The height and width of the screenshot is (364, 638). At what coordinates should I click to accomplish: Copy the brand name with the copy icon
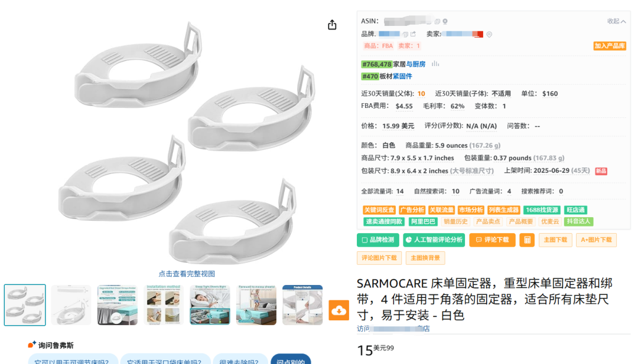405,34
